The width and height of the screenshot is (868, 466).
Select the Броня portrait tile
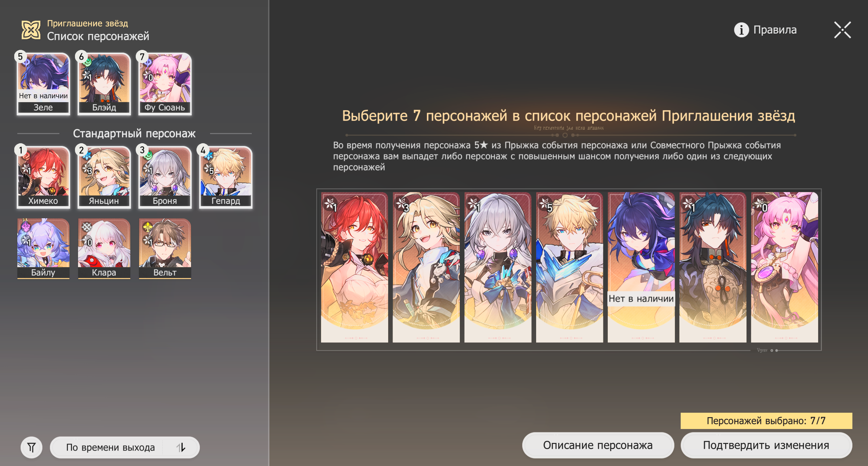coord(165,177)
